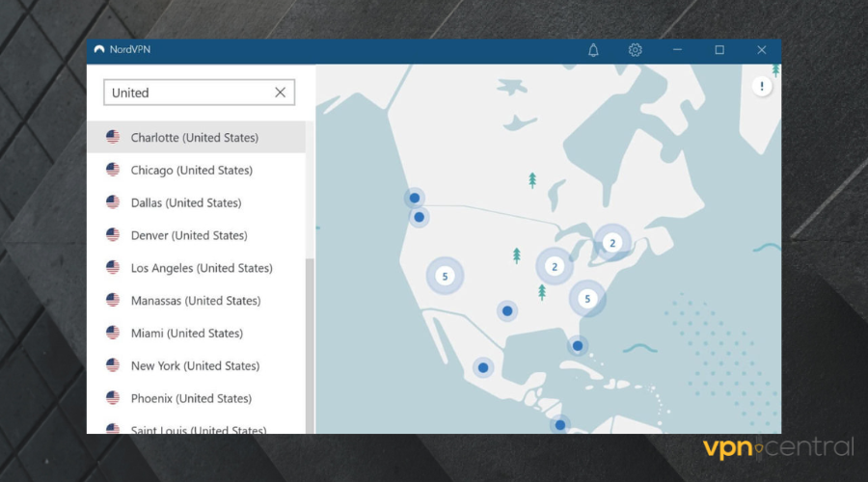The height and width of the screenshot is (482, 868).
Task: Select Denver (United States) server
Action: click(x=189, y=236)
